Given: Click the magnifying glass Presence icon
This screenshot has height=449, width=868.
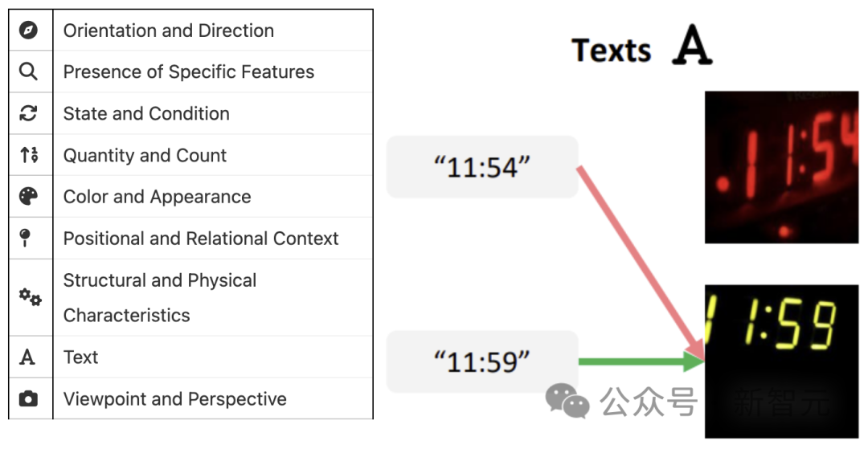Looking at the screenshot, I should (x=29, y=72).
